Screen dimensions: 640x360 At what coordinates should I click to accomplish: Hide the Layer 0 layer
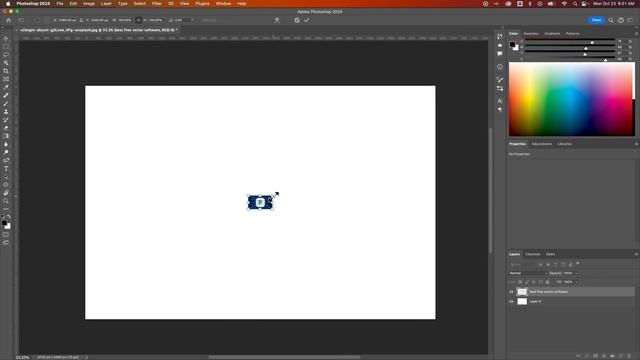(511, 302)
